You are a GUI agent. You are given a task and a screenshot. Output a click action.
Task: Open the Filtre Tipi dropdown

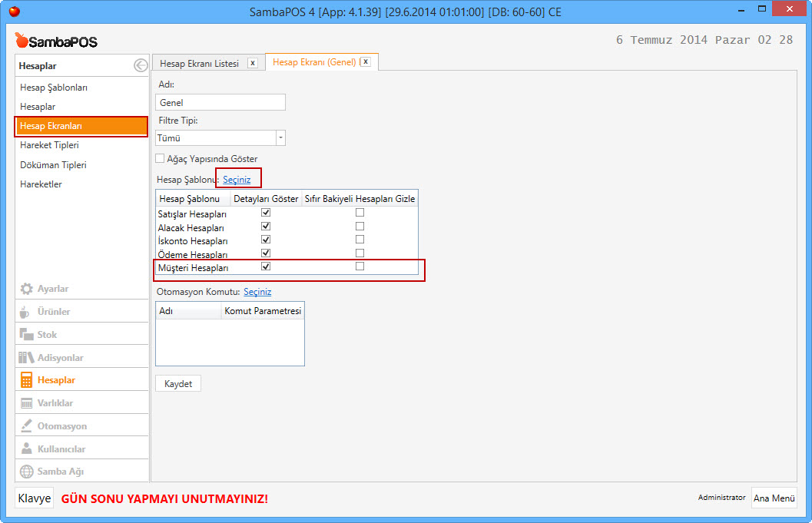280,138
